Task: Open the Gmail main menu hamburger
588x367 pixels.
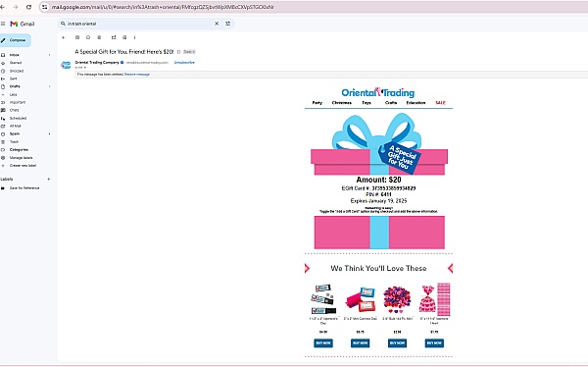Action: point(3,24)
